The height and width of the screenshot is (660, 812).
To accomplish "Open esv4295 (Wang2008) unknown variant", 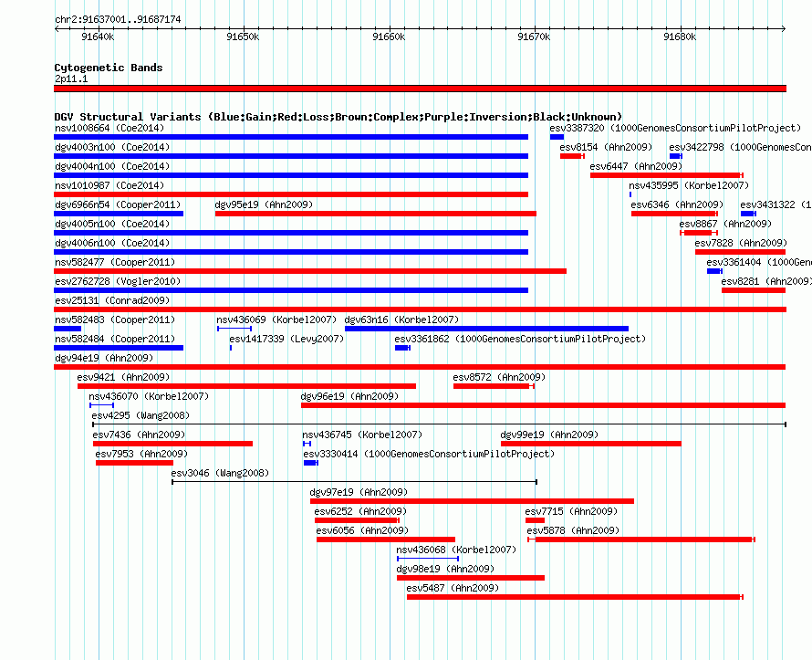I will coord(439,424).
